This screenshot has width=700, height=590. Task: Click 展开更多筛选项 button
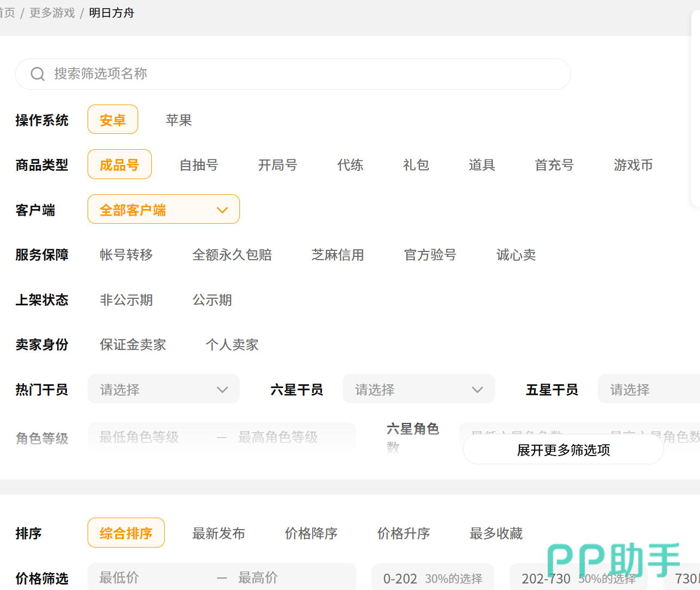[x=563, y=450]
